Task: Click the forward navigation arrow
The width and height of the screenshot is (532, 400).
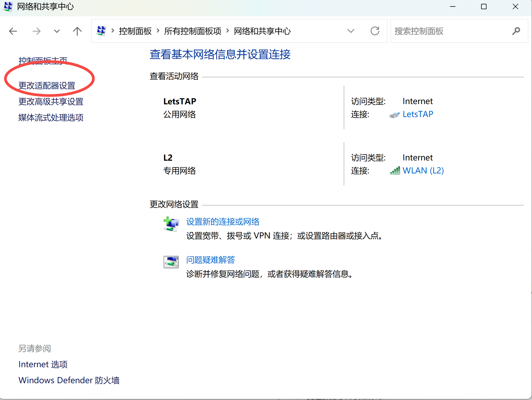Action: (x=36, y=31)
